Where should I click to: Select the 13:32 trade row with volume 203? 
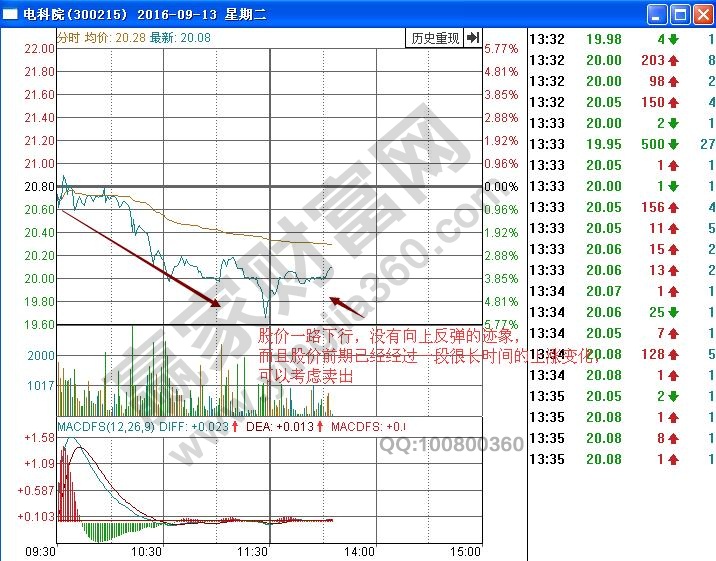pos(620,60)
